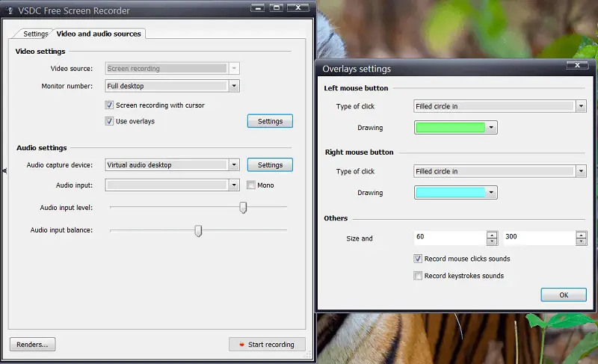Close the Overlays settings dialog

[576, 67]
